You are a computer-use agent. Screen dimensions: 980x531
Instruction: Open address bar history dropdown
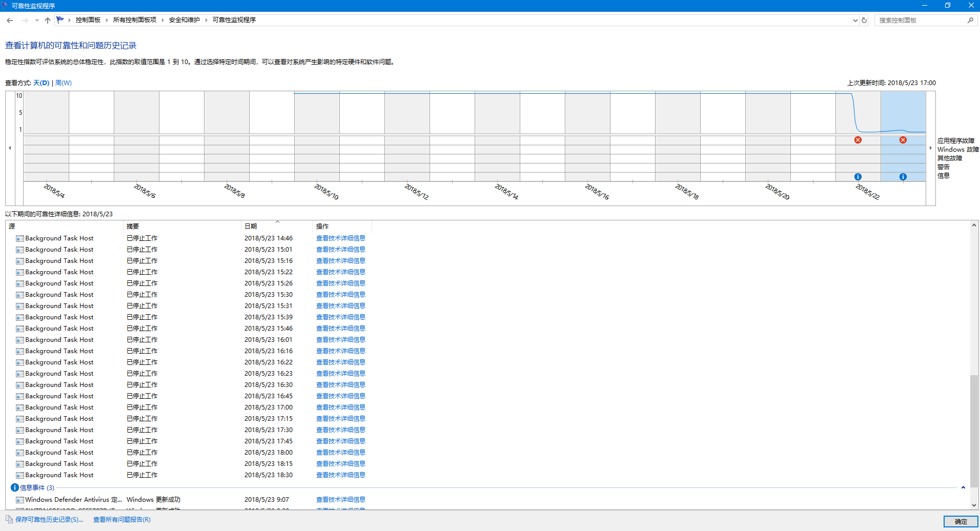click(x=855, y=20)
